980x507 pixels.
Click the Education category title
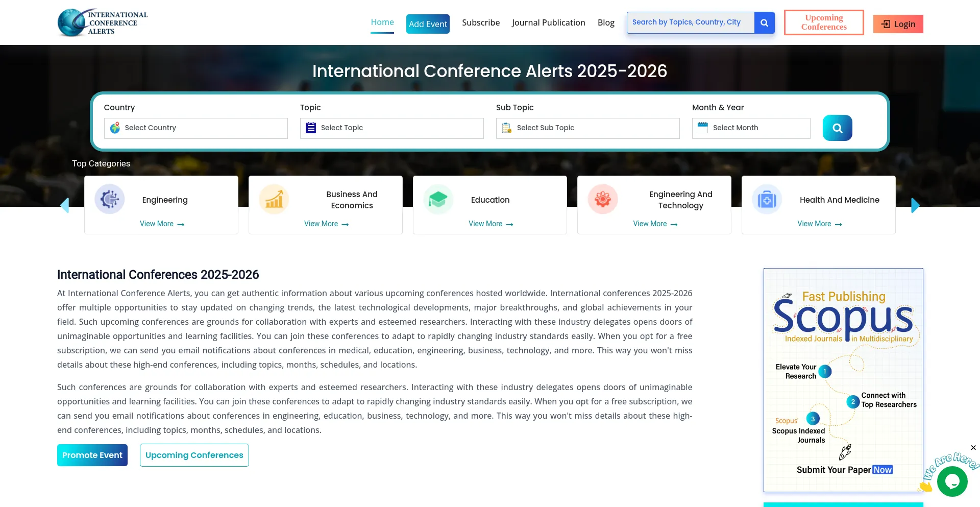coord(491,200)
